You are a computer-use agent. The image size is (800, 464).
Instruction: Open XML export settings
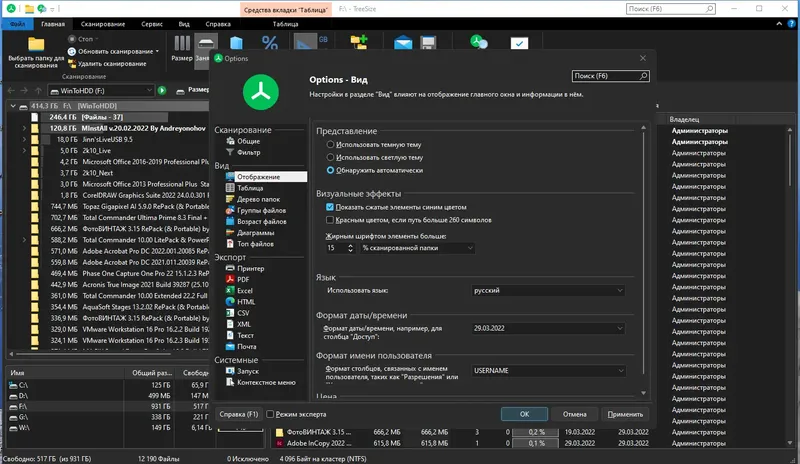[243, 324]
